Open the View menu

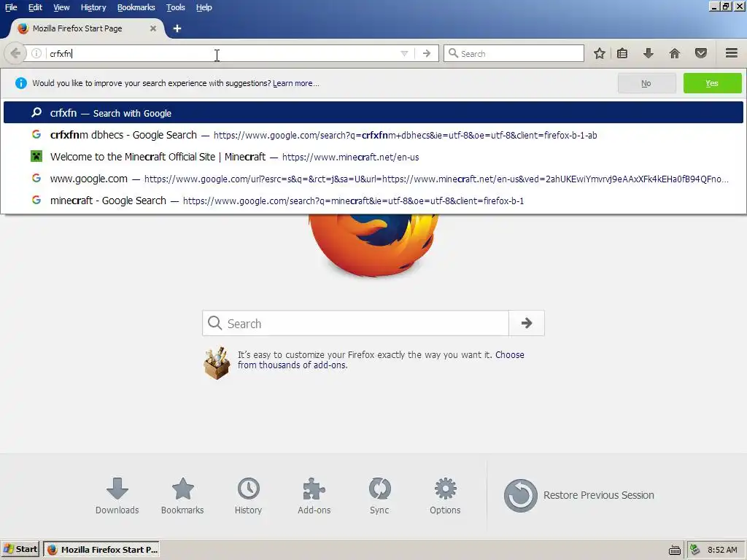61,7
